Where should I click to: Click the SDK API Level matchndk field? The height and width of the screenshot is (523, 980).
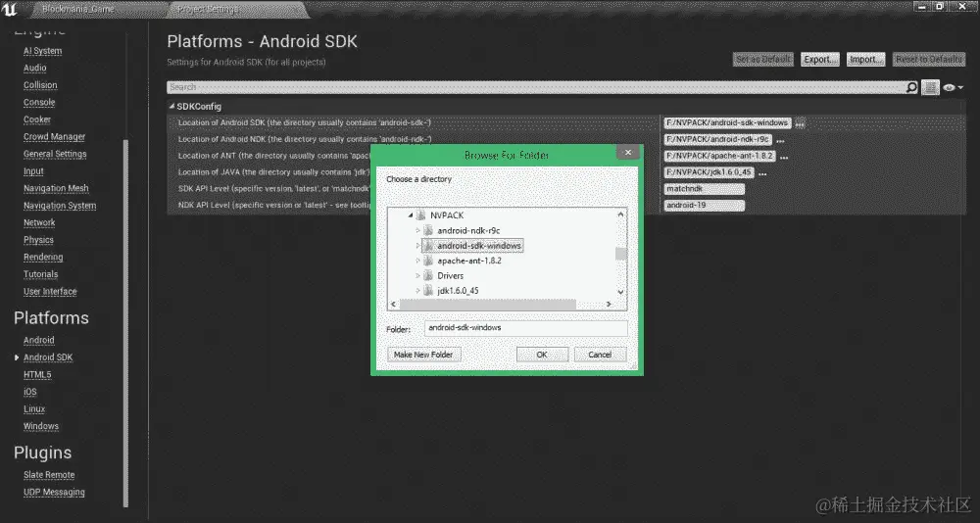coord(705,189)
